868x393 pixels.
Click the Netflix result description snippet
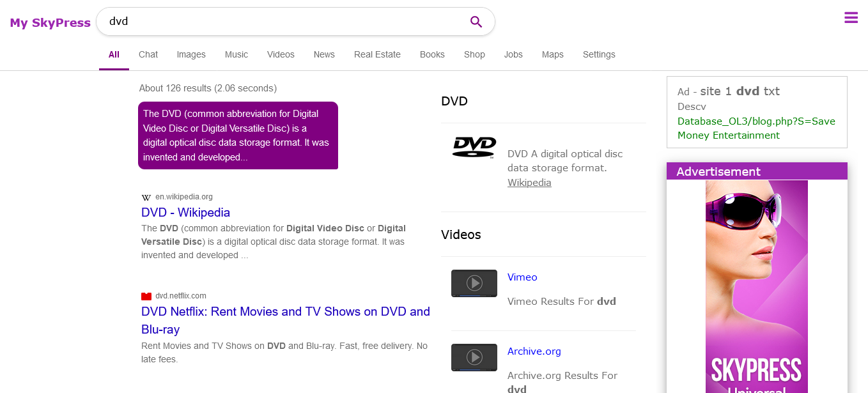[284, 353]
